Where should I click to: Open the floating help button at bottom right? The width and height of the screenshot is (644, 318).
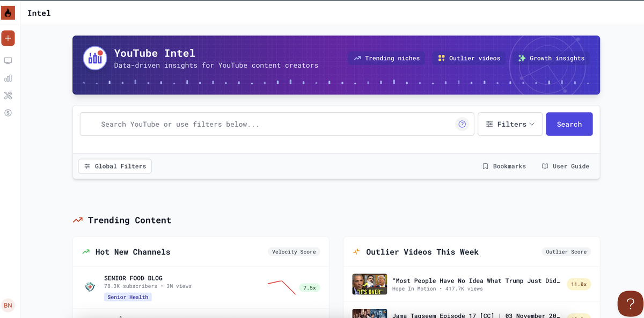tap(630, 303)
